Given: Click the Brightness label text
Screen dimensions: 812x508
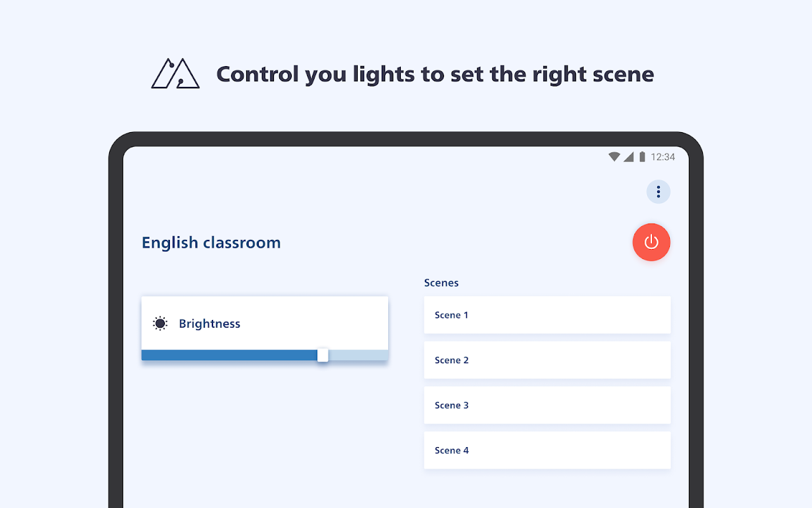Looking at the screenshot, I should (x=209, y=324).
